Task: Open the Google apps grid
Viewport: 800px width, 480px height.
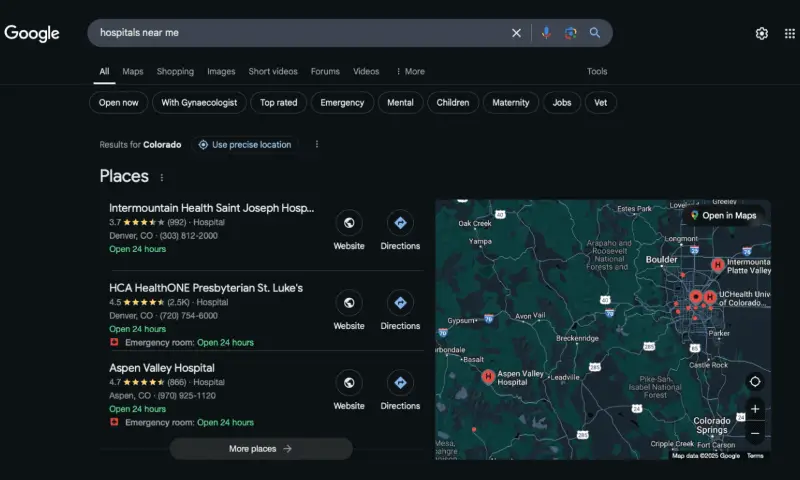Action: [789, 34]
